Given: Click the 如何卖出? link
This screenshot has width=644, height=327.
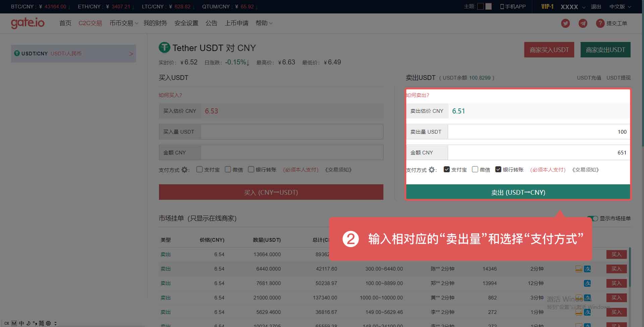Looking at the screenshot, I should point(418,95).
